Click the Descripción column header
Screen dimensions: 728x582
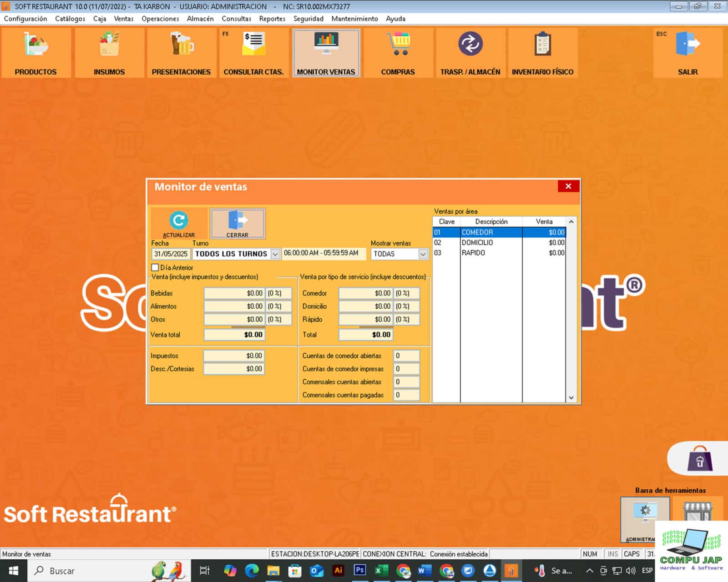pos(491,221)
